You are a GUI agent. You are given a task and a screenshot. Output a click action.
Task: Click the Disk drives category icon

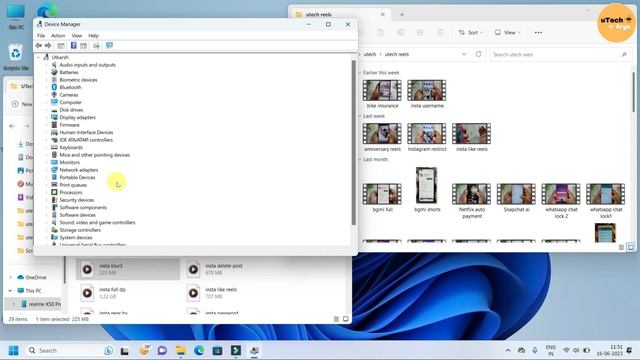click(x=54, y=110)
